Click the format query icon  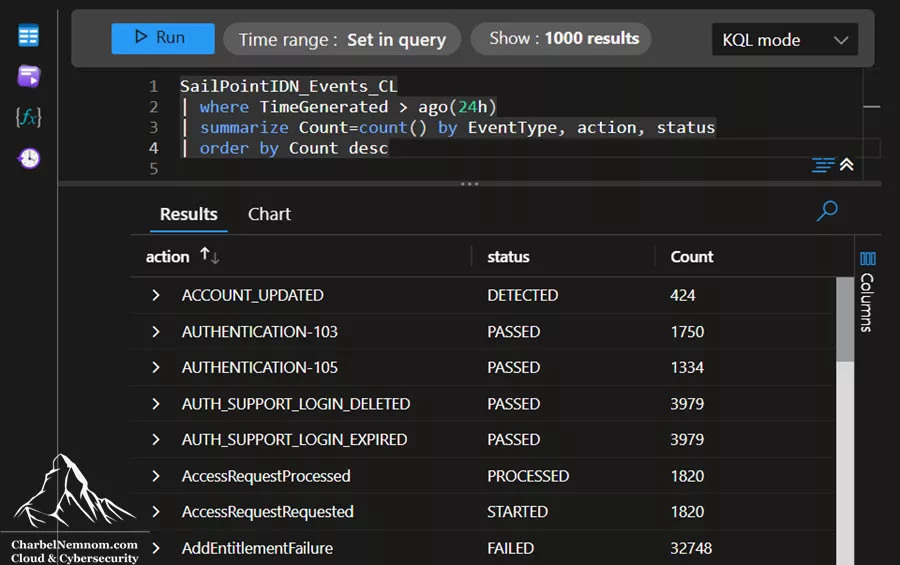click(x=823, y=165)
